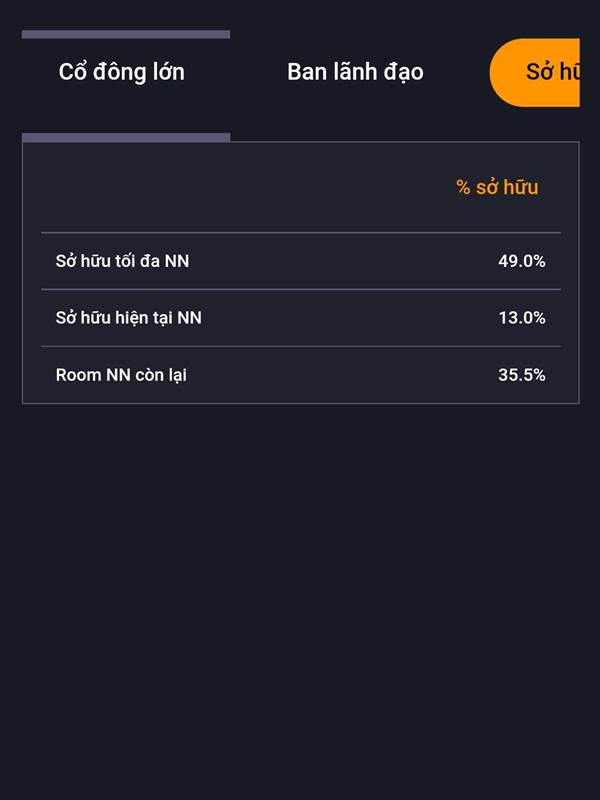Select the Sở hữu hiện tại NN label

pyautogui.click(x=129, y=318)
